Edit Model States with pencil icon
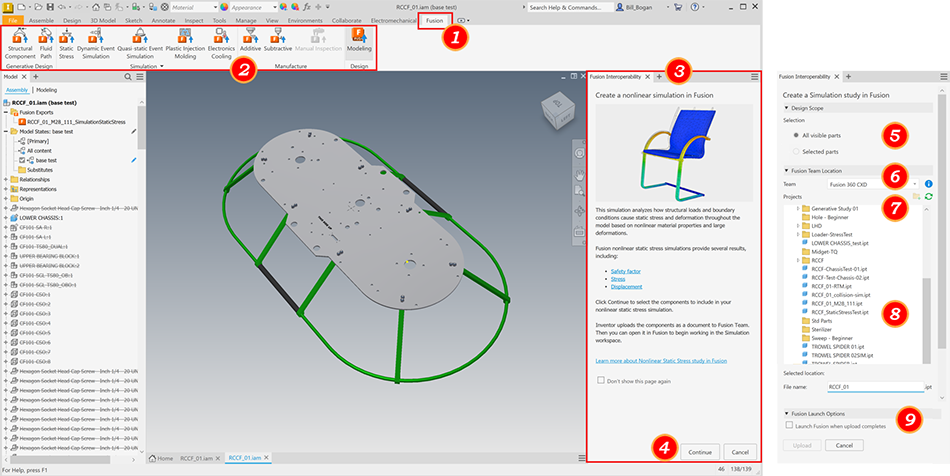This screenshot has width=950, height=476. 134,131
